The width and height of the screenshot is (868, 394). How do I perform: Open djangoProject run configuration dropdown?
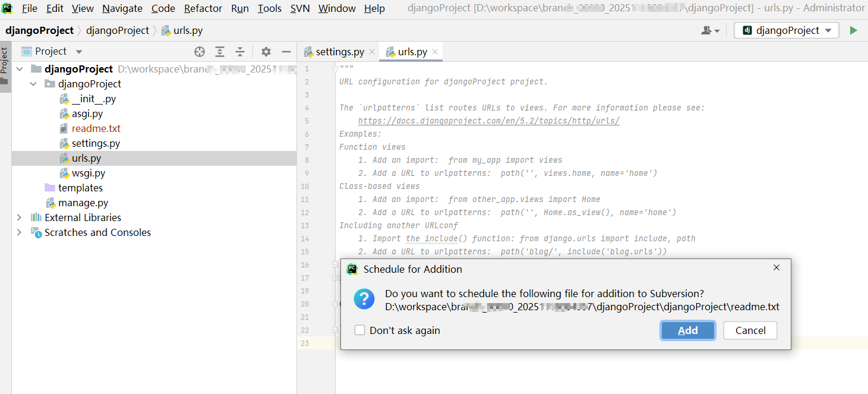[787, 30]
